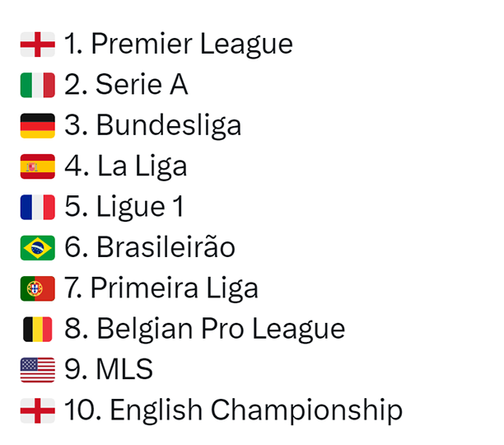The image size is (504, 445).
Task: Select the "1. Premier League" text
Action: (x=178, y=44)
